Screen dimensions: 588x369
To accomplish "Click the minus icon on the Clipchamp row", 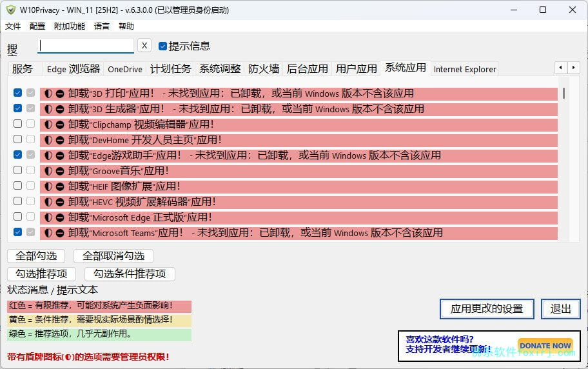I will (59, 125).
